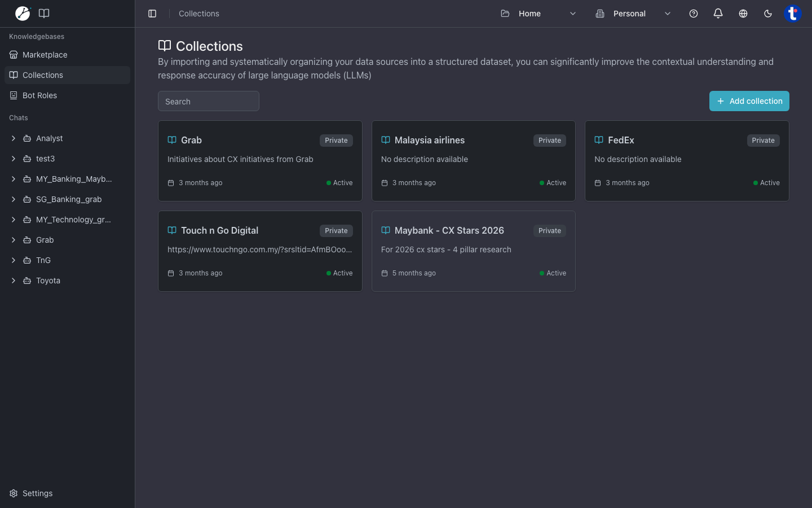This screenshot has height=508, width=812.
Task: Click the Private badge on the Grab card
Action: 336,141
